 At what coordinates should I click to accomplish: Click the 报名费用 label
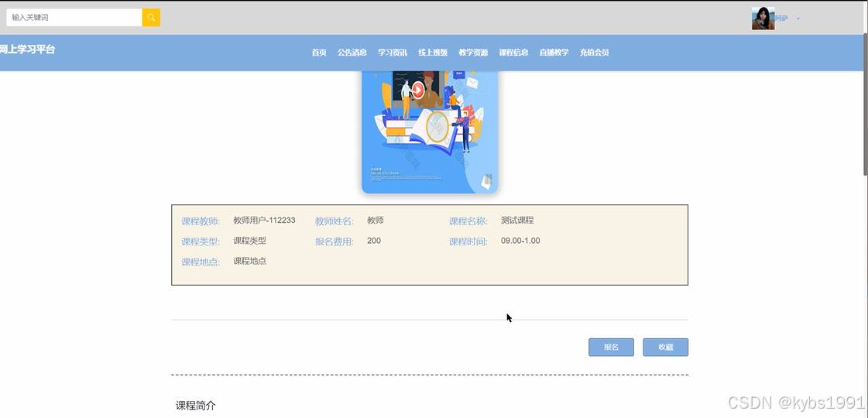coord(335,242)
